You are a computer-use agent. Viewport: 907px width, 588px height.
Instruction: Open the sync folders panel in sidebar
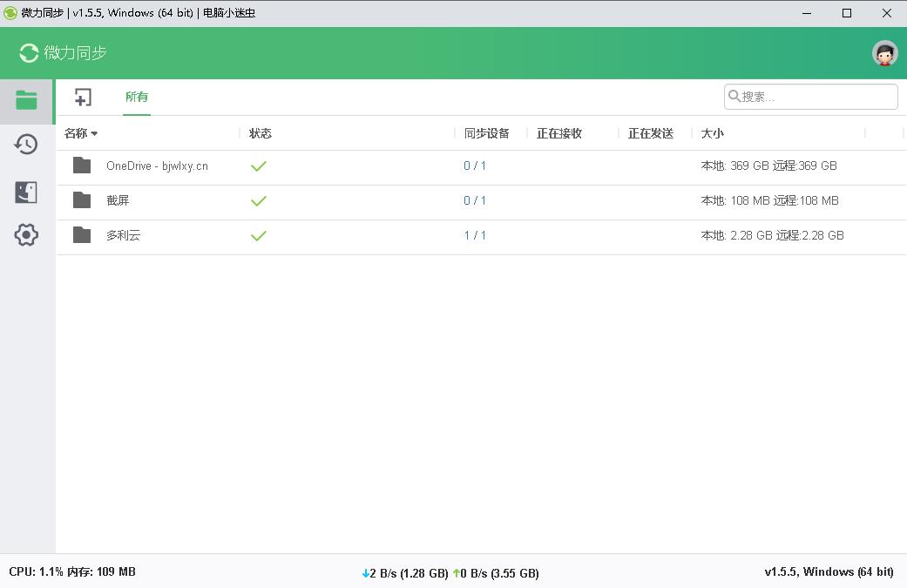pos(26,100)
